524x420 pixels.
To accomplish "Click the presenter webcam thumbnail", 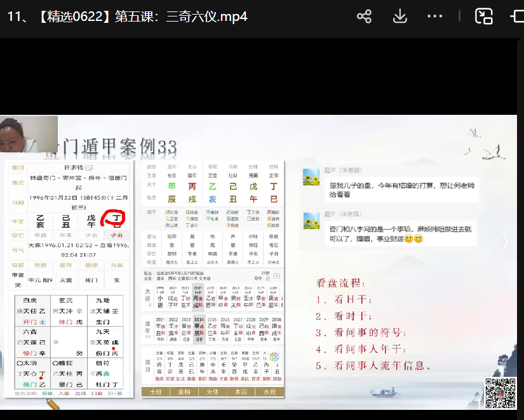I will coord(29,135).
